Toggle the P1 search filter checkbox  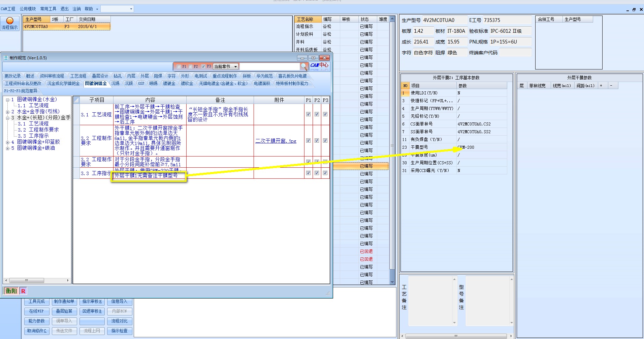tap(179, 66)
